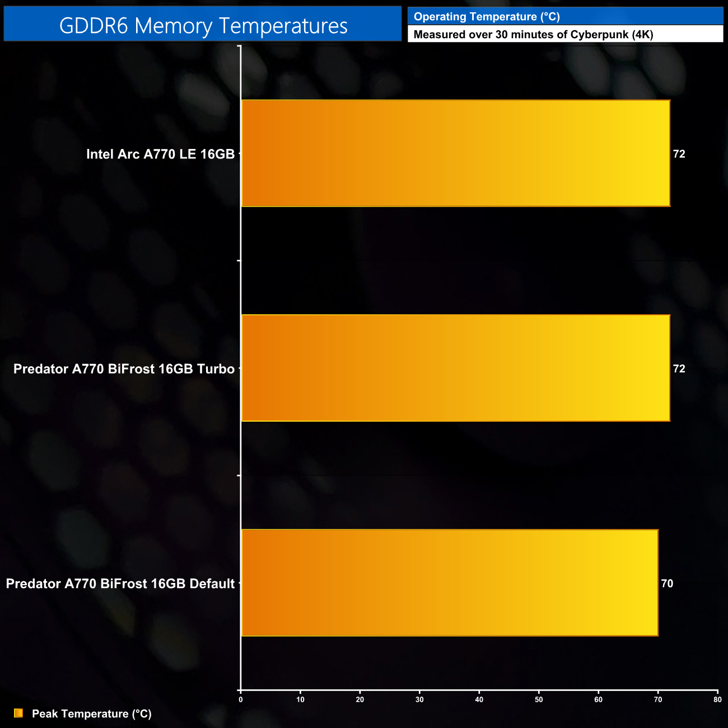Select the Predator BiFrost Turbo bar
This screenshot has width=728, height=728.
click(x=456, y=368)
